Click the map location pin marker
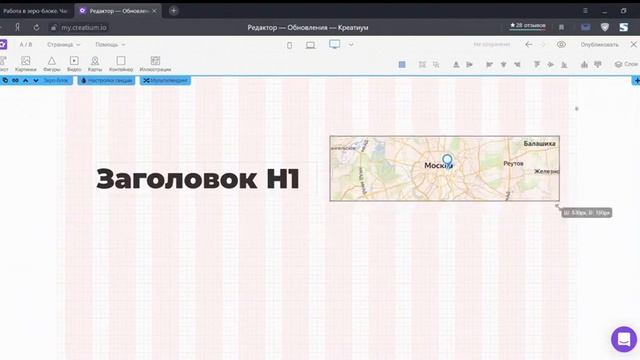640x360 pixels. pos(447,160)
